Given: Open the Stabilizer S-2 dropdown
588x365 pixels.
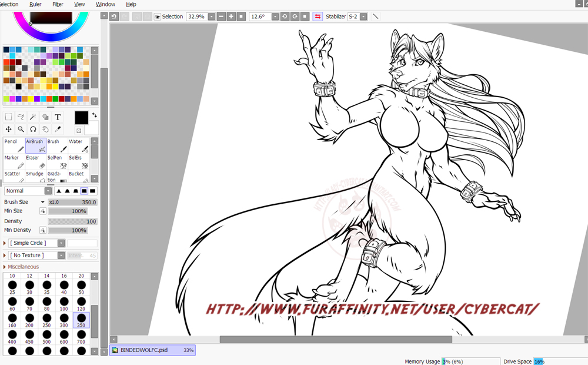Looking at the screenshot, I should pos(363,16).
